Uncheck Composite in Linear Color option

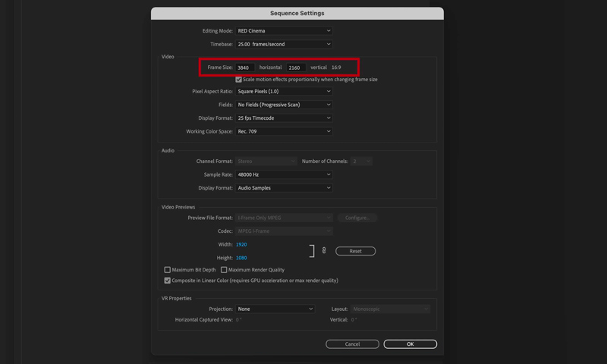point(168,281)
